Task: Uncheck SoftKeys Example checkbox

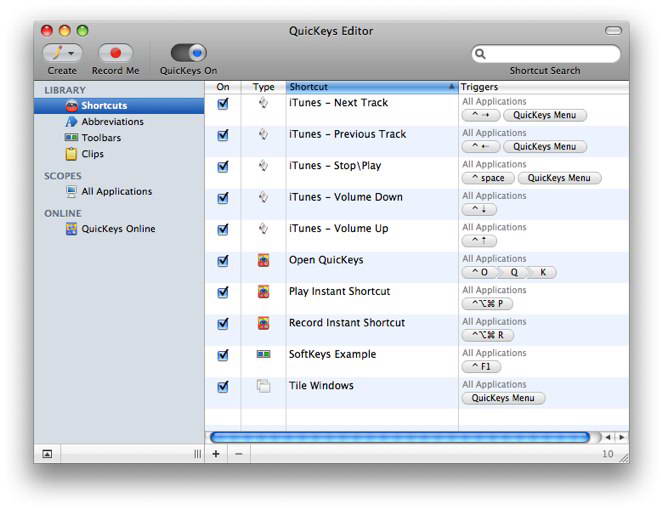Action: point(223,355)
